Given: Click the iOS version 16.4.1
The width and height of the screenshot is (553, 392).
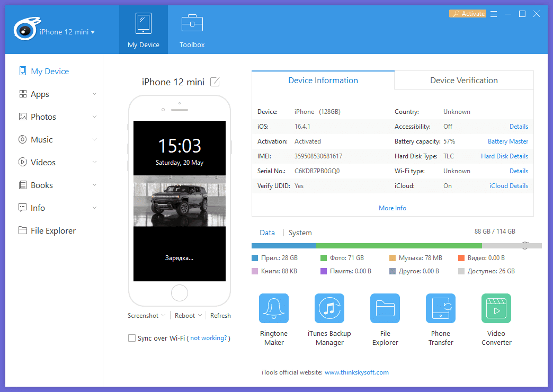Looking at the screenshot, I should pyautogui.click(x=302, y=126).
